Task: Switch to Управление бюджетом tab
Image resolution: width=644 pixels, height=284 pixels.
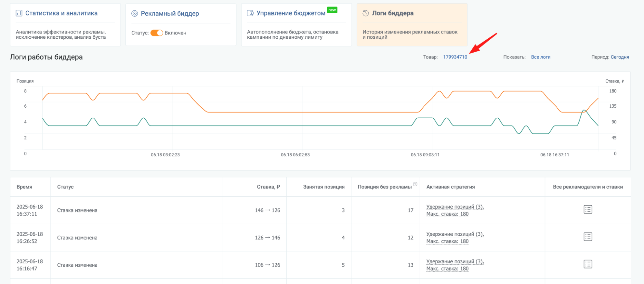Action: click(x=291, y=13)
